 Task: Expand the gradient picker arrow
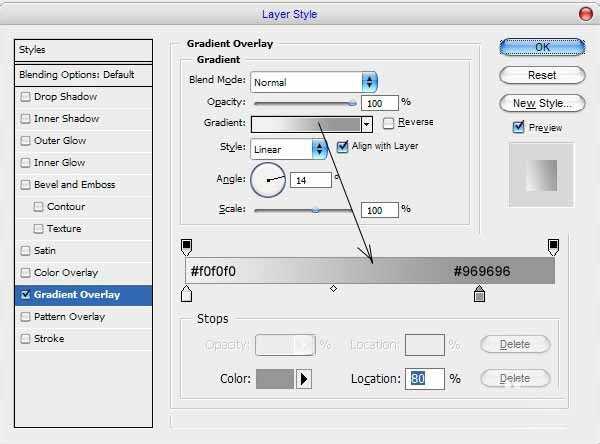click(367, 124)
